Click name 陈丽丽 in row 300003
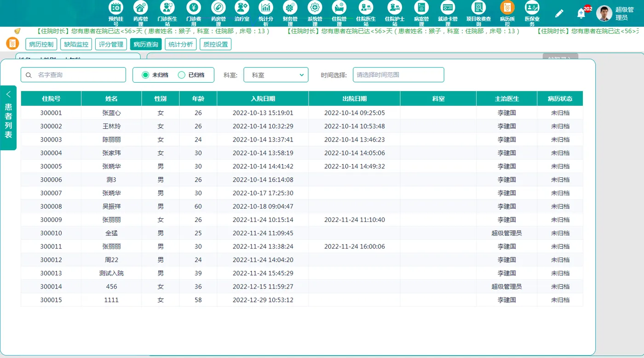The width and height of the screenshot is (644, 358). [111, 140]
